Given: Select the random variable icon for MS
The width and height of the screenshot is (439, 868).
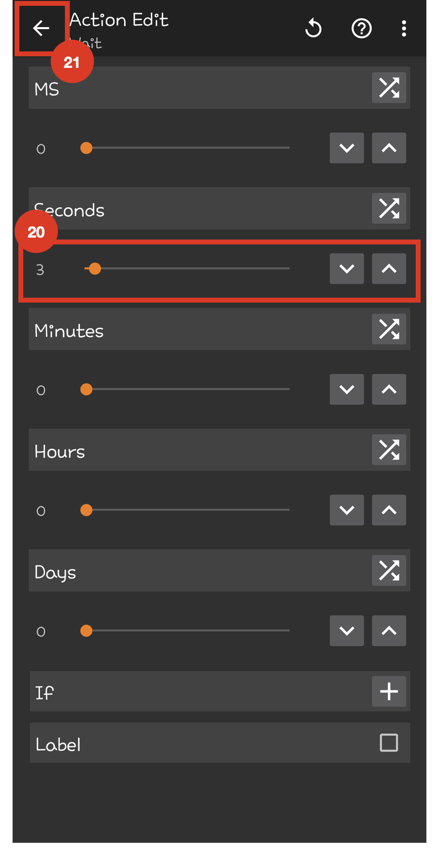Looking at the screenshot, I should 389,88.
